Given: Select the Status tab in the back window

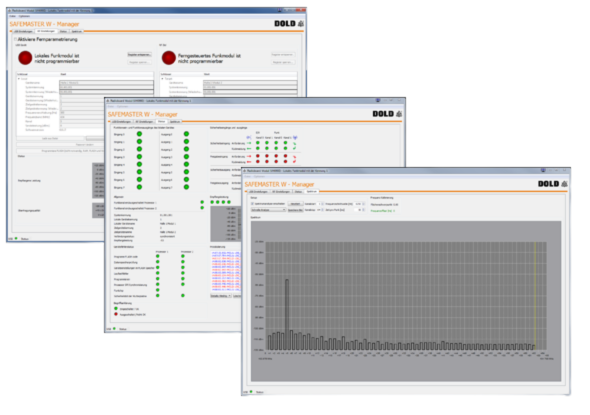Looking at the screenshot, I should tap(63, 31).
